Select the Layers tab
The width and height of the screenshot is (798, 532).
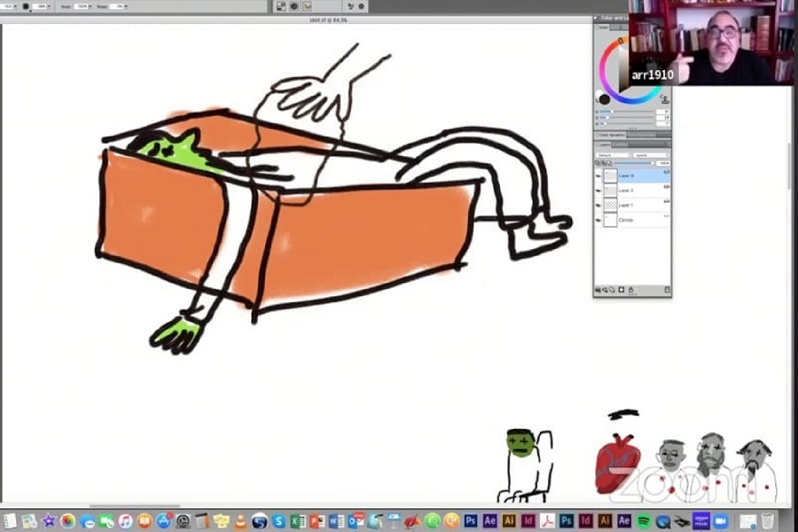coord(604,144)
